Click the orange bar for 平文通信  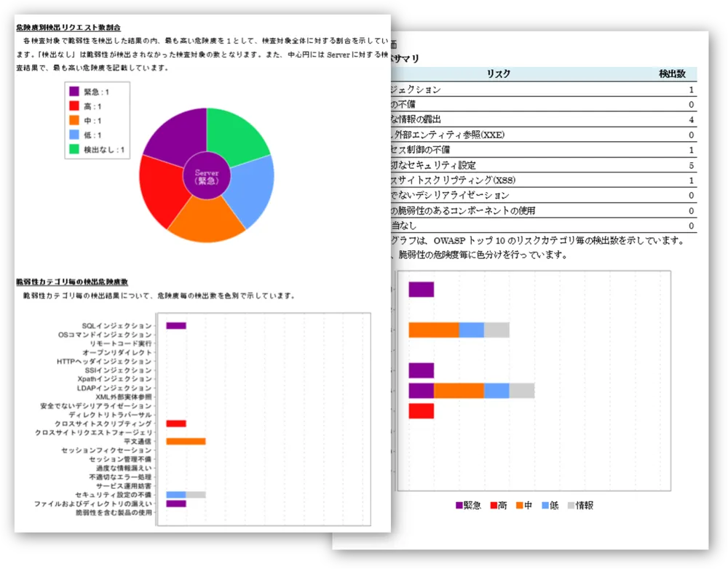click(x=186, y=442)
